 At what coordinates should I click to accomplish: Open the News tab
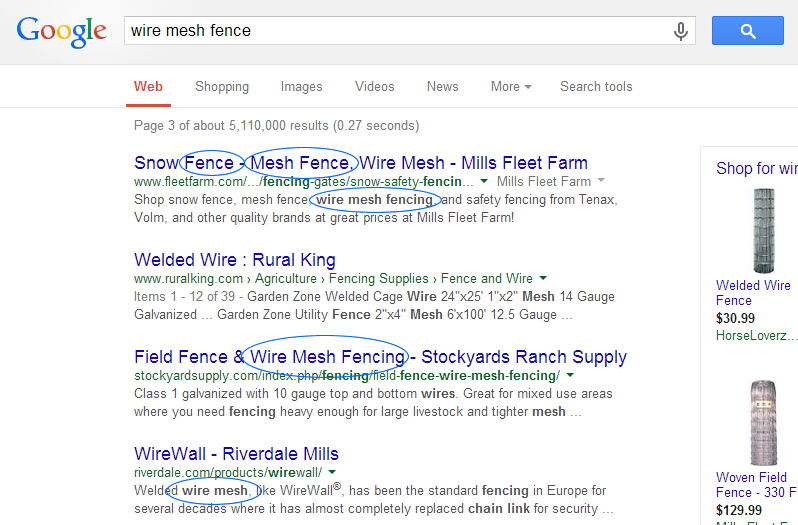pos(442,86)
